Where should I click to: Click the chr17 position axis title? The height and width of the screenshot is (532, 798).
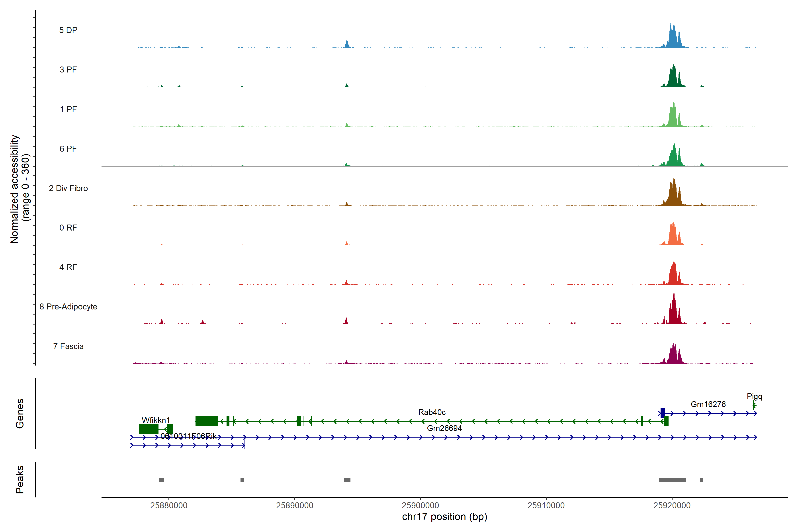pyautogui.click(x=444, y=517)
